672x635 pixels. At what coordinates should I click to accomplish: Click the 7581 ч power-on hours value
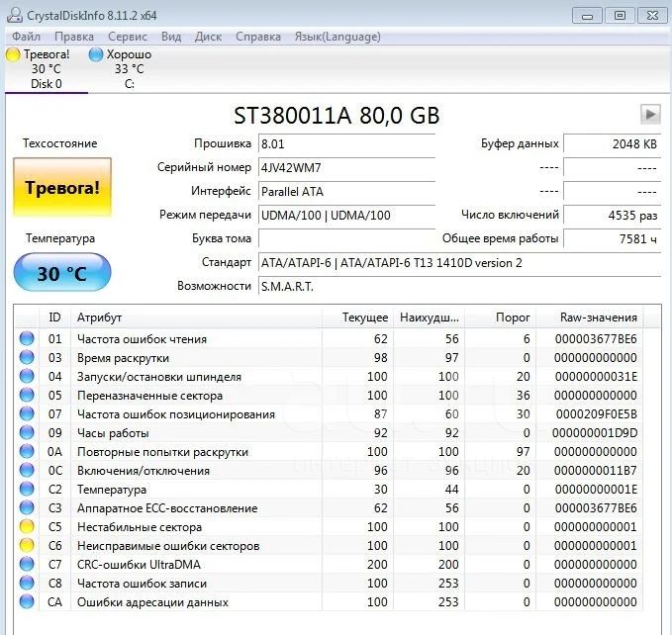[x=612, y=238]
